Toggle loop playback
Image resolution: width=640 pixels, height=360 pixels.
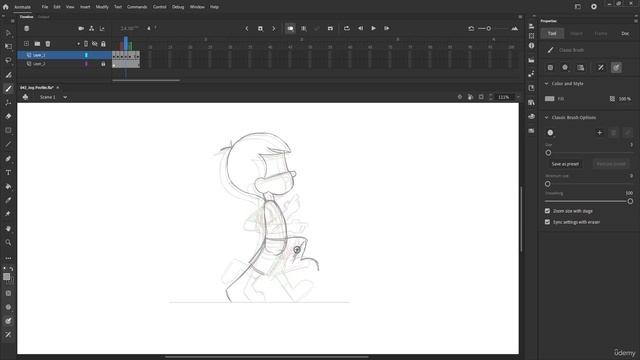point(347,29)
